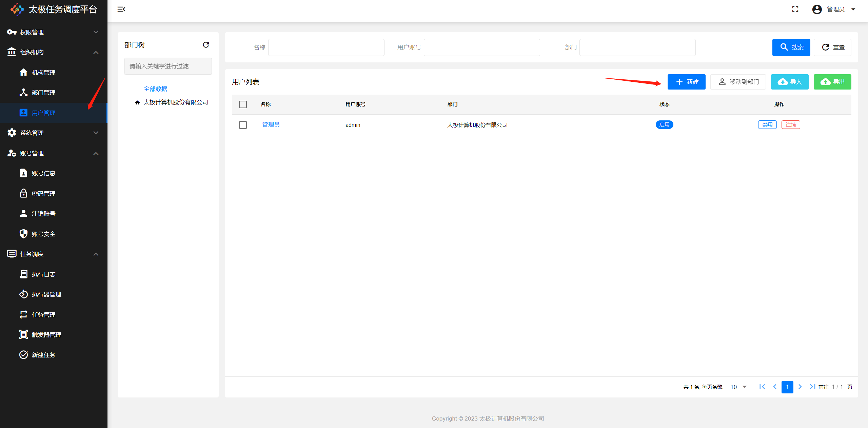Viewport: 868px width, 428px height.
Task: Open 注销账号 menu item
Action: [x=54, y=214]
